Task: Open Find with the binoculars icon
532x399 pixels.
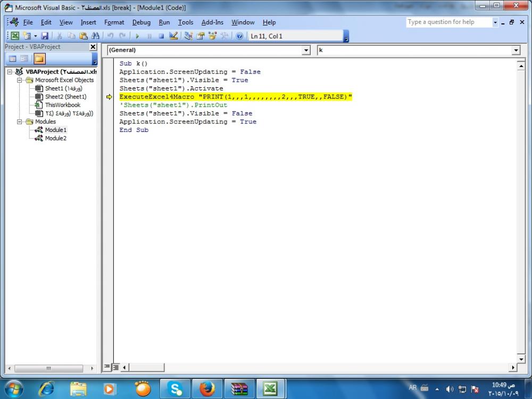Action: (x=95, y=36)
